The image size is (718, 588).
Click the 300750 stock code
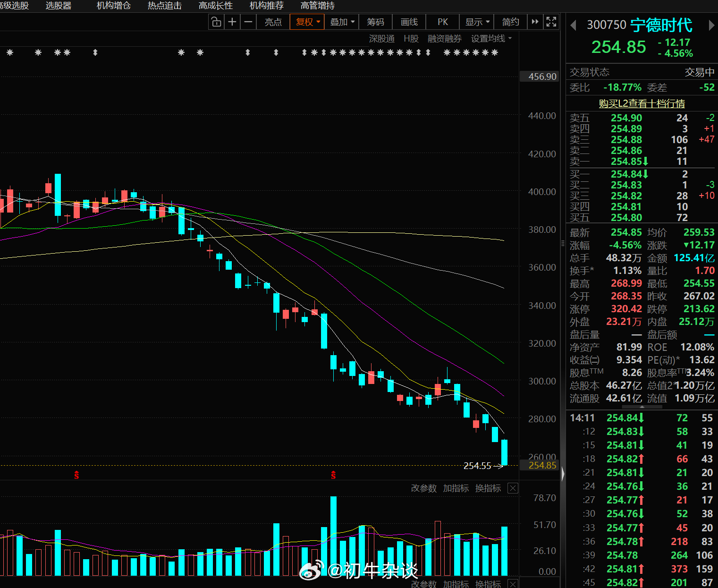click(607, 25)
